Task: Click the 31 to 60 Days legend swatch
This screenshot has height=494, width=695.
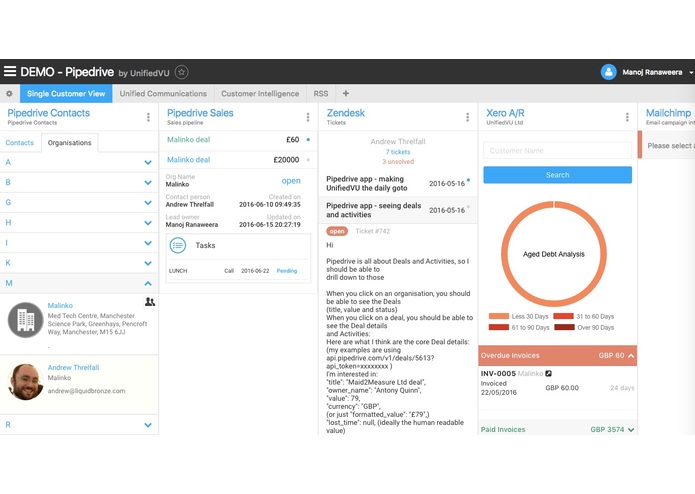Action: click(x=563, y=316)
